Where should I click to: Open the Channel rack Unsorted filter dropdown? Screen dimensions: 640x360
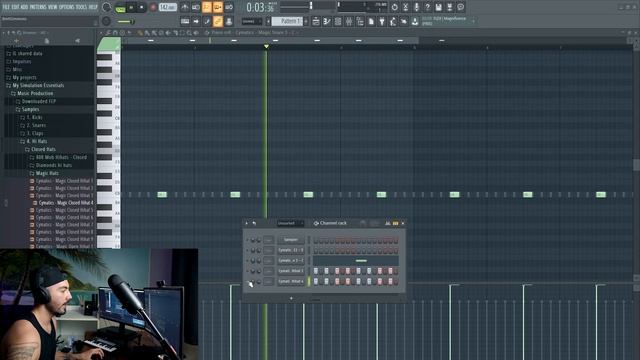click(x=290, y=223)
